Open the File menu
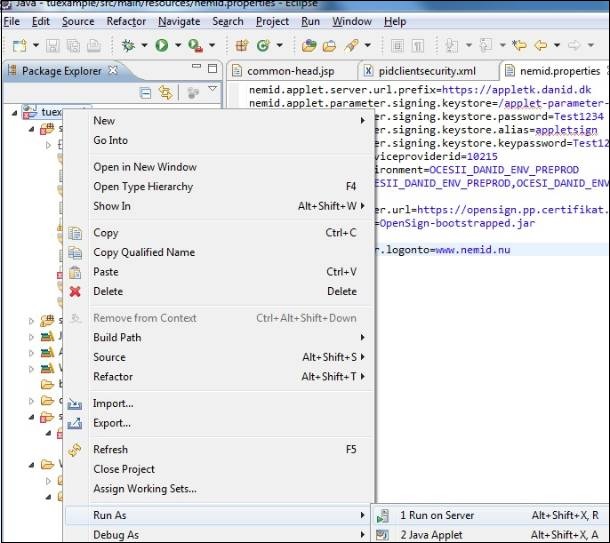The width and height of the screenshot is (610, 543). (x=12, y=21)
